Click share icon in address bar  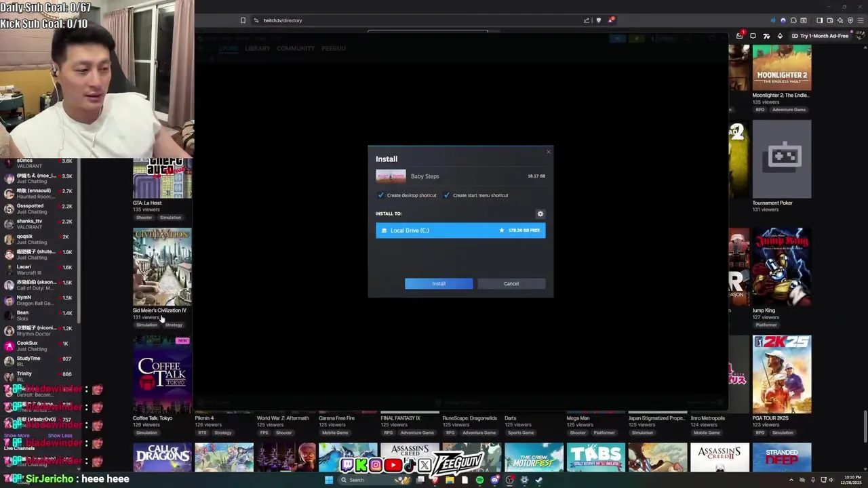(x=587, y=20)
